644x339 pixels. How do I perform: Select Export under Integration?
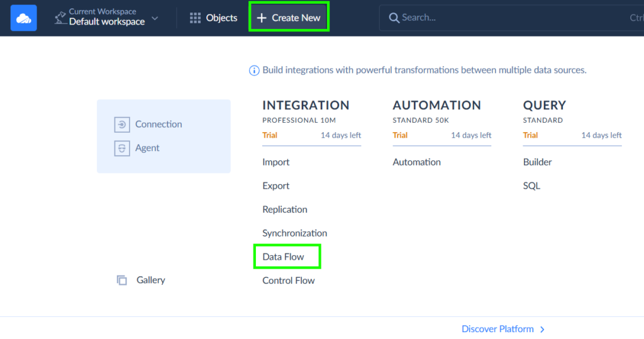(x=276, y=186)
